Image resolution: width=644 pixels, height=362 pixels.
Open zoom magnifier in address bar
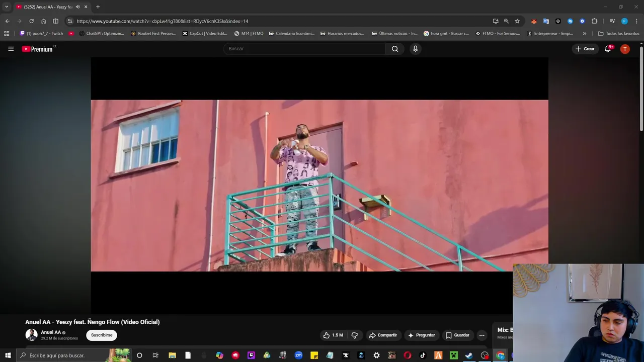[x=506, y=21]
